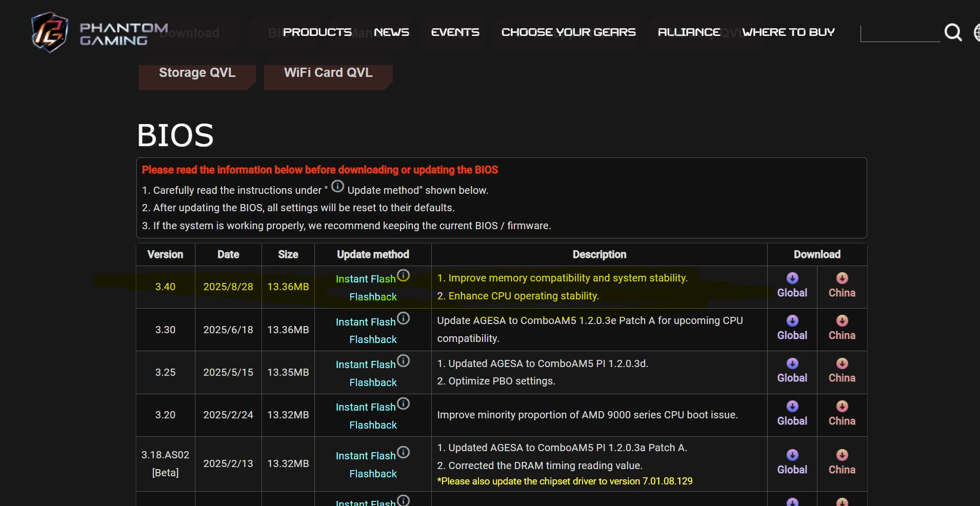Viewport: 980px width, 506px height.
Task: Click China download icon for version 3.25
Action: click(x=842, y=363)
